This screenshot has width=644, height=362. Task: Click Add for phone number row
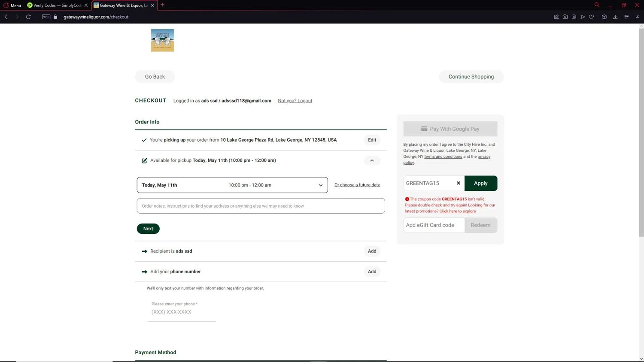pyautogui.click(x=372, y=271)
